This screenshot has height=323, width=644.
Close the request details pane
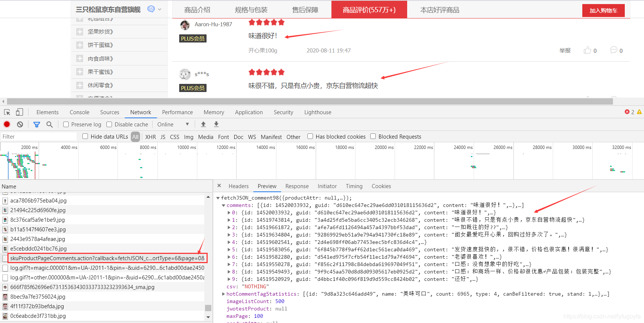point(219,186)
